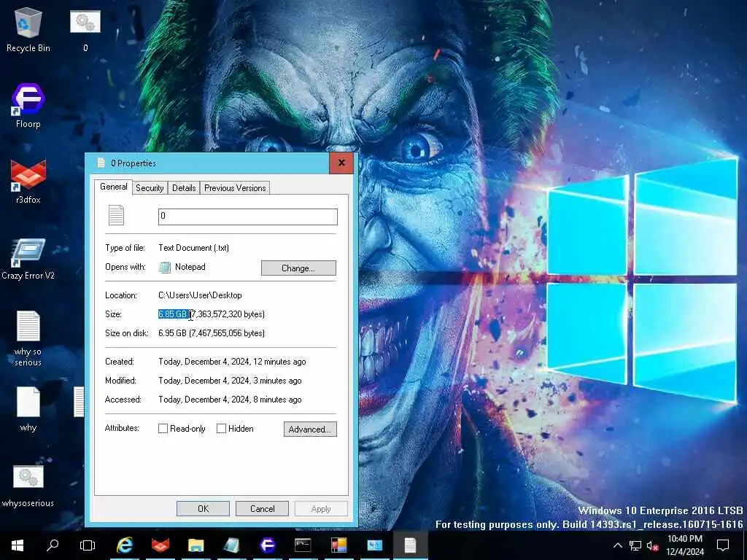Click the Notepad icon beside Opens with
The height and width of the screenshot is (560, 747).
pos(164,267)
